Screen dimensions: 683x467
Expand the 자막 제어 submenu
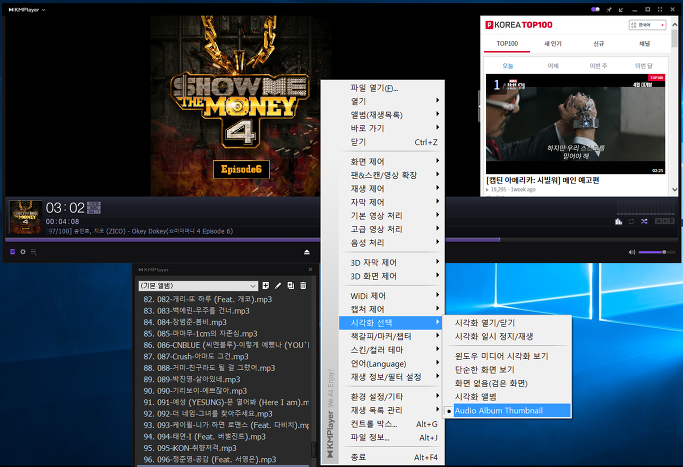pyautogui.click(x=391, y=202)
